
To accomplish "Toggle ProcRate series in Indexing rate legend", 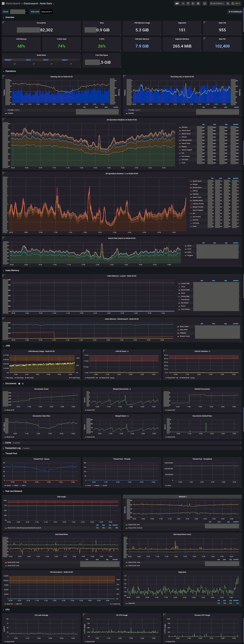I will (10, 110).
